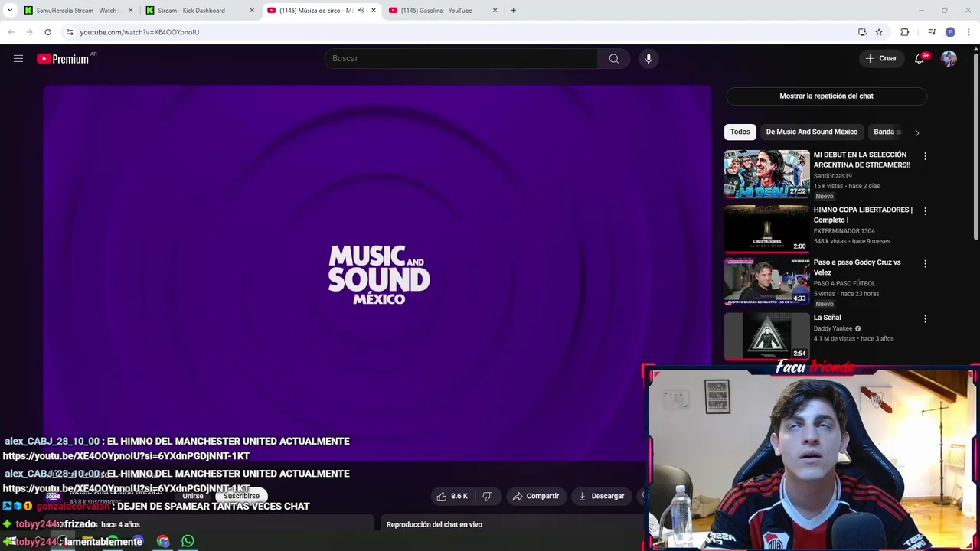Dislike the video with thumbs down

click(x=488, y=496)
